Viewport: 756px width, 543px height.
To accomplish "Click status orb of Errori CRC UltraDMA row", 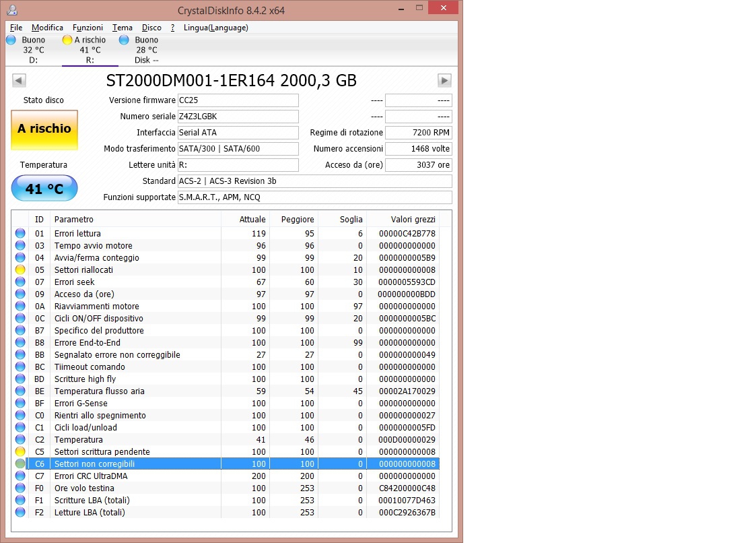I will [20, 476].
